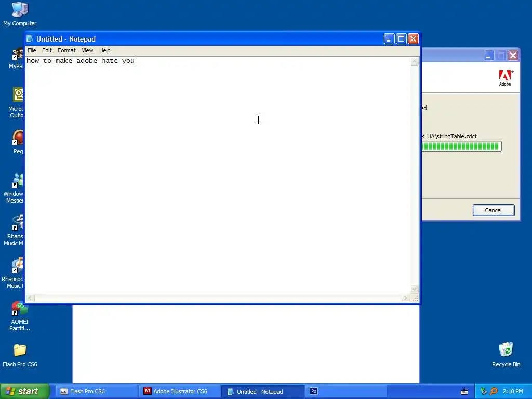This screenshot has height=399, width=532.
Task: Click Notepad vertical scrollbar up arrow
Action: [x=414, y=62]
